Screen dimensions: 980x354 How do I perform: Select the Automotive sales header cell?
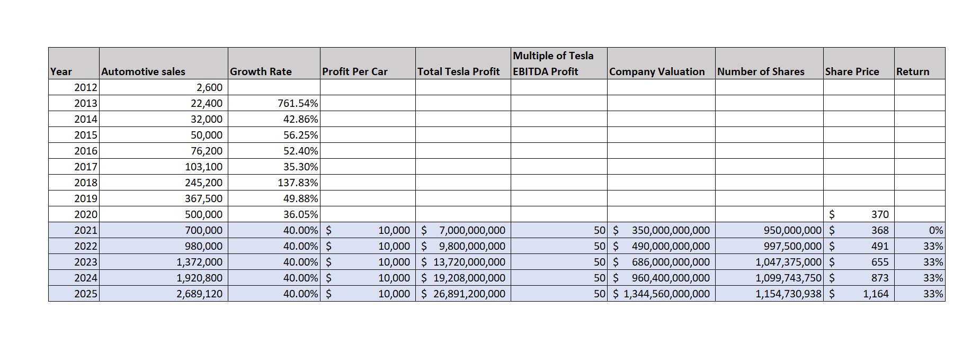coord(164,63)
